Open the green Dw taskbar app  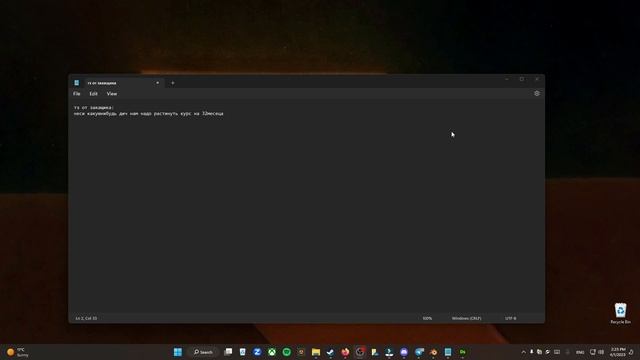tap(462, 352)
